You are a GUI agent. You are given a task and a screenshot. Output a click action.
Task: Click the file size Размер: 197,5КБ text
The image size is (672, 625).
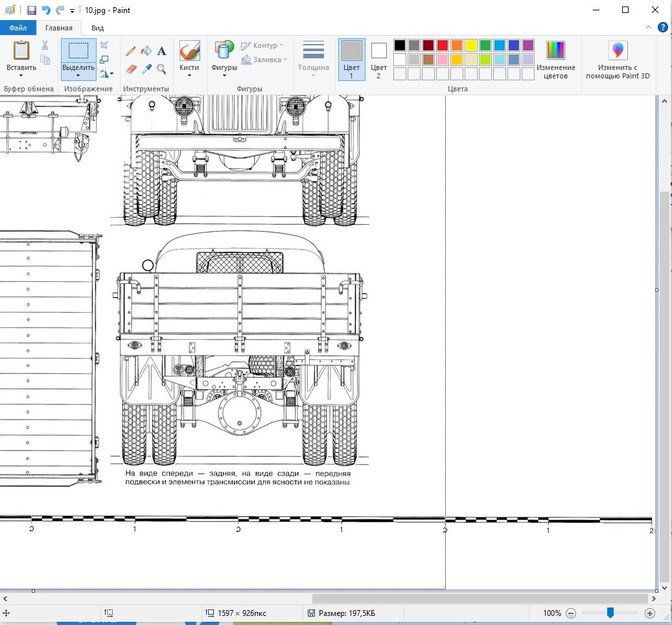click(347, 613)
